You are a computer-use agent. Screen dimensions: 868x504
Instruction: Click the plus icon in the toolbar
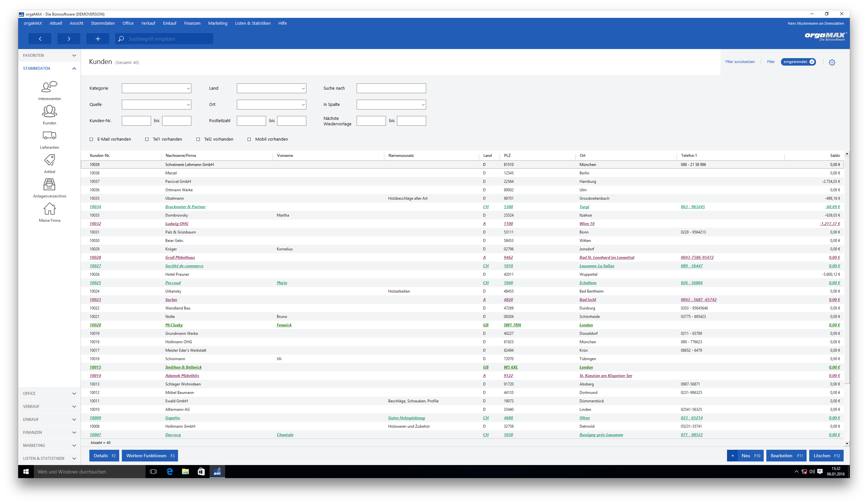tap(98, 39)
